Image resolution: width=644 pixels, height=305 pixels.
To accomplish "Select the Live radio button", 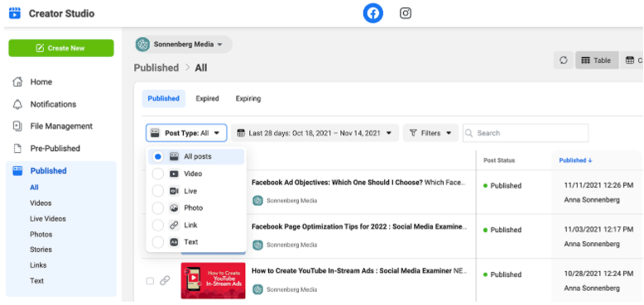I will tap(158, 191).
